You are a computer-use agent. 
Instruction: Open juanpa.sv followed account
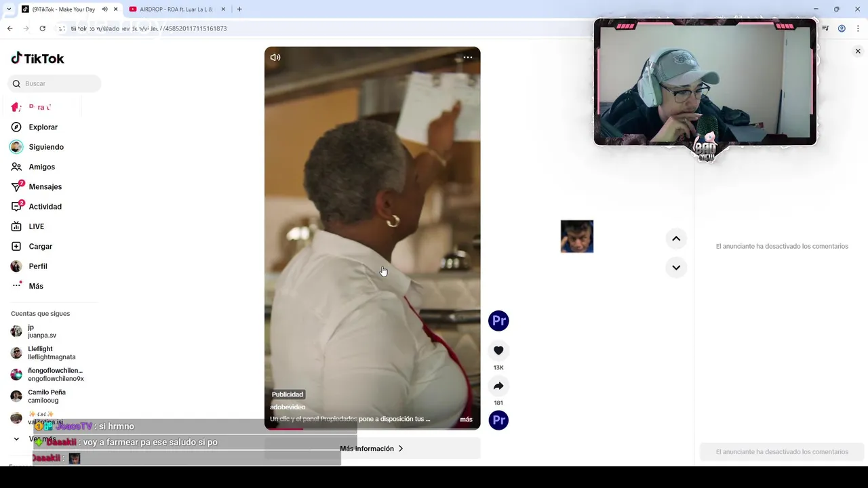click(42, 331)
